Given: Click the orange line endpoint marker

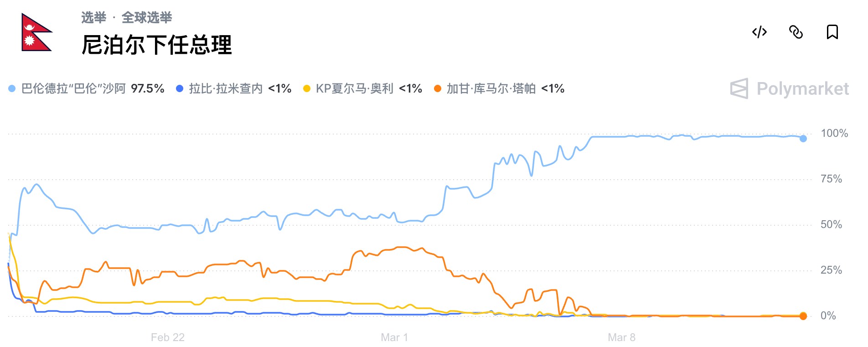Looking at the screenshot, I should (803, 316).
